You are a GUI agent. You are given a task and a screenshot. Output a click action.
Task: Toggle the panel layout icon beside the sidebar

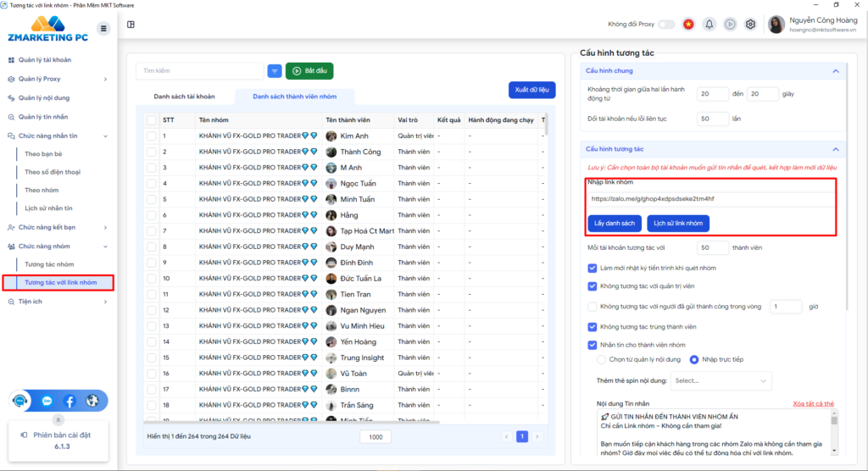[131, 25]
